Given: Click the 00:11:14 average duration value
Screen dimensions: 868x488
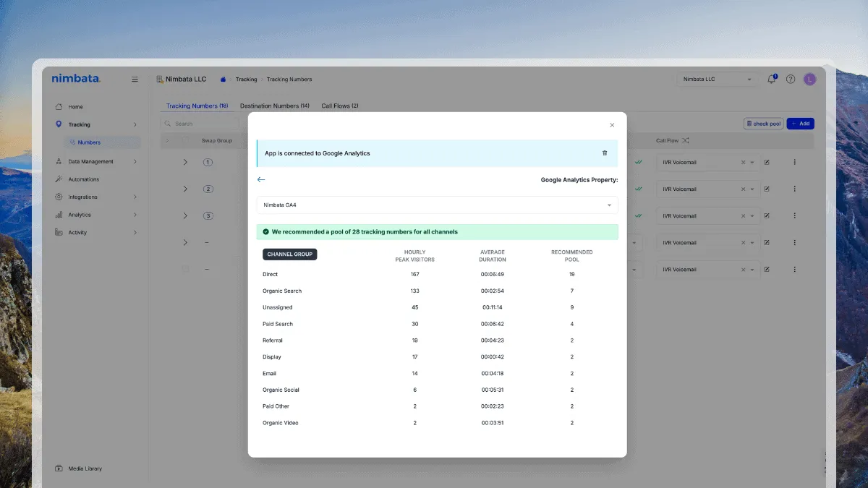Looking at the screenshot, I should [493, 307].
